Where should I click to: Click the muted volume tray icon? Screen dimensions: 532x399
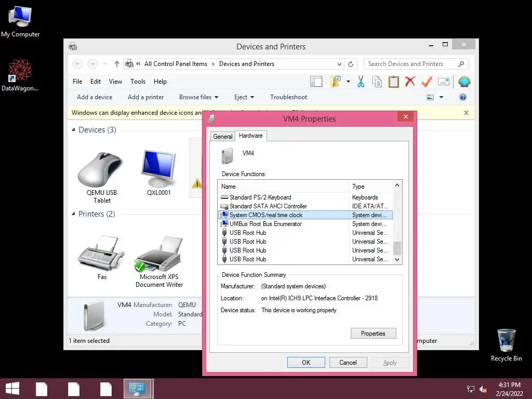click(x=483, y=389)
